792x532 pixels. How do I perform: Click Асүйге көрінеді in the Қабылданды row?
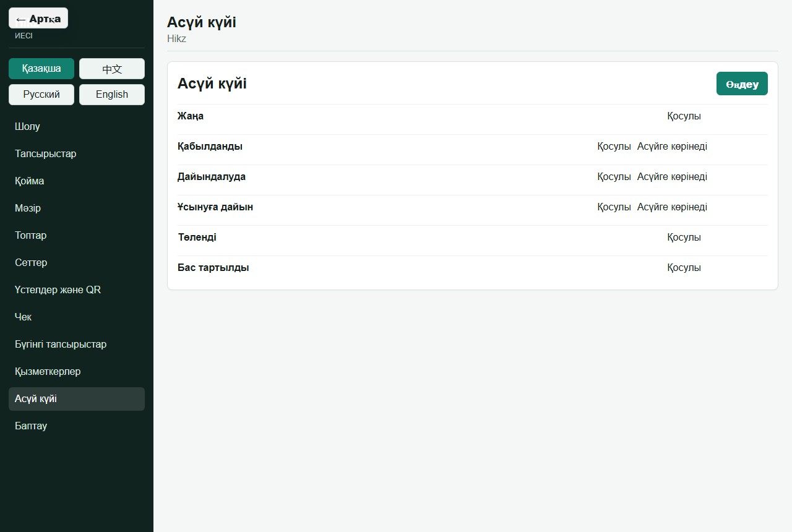pyautogui.click(x=672, y=147)
